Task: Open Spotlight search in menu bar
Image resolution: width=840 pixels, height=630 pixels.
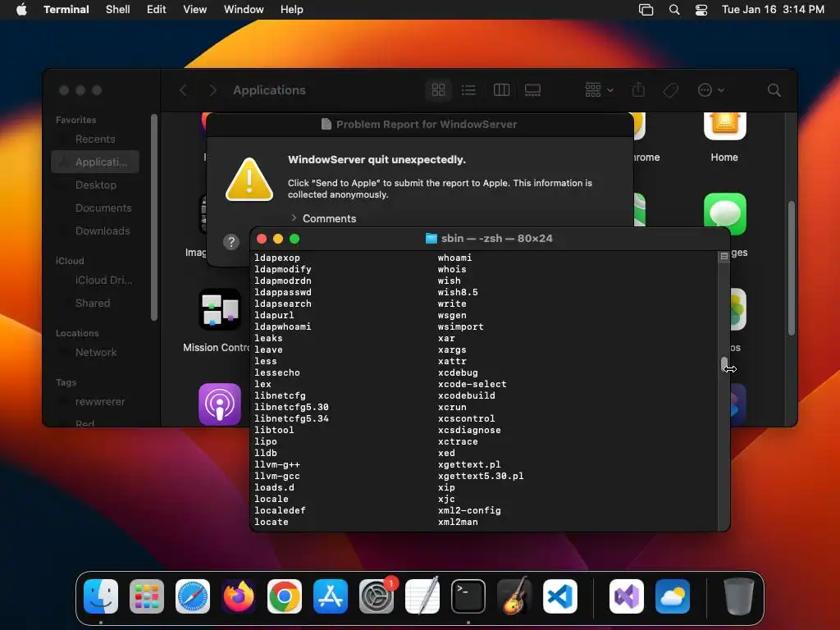Action: click(x=674, y=10)
